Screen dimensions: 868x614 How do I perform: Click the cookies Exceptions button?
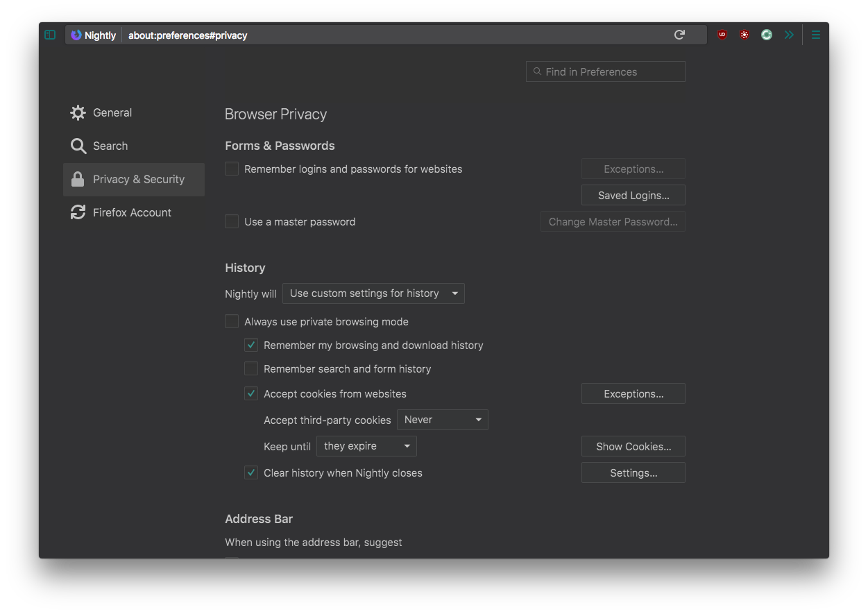click(633, 393)
